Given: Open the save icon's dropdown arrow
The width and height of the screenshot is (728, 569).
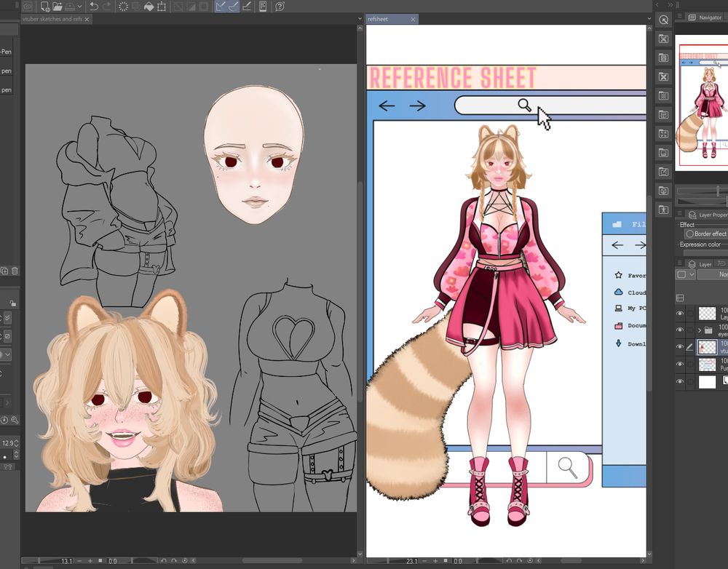Looking at the screenshot, I should (79, 7).
